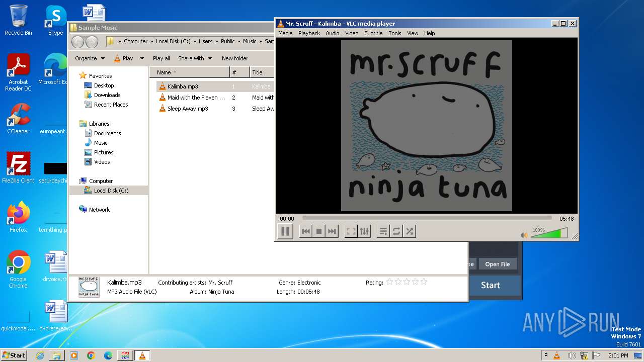Adjust the VLC volume slider

tap(549, 233)
